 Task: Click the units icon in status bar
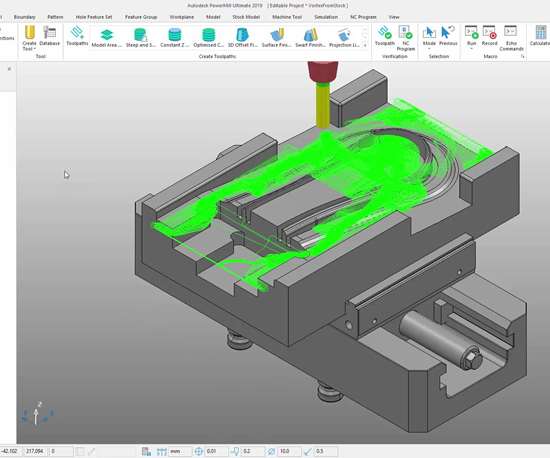click(162, 451)
